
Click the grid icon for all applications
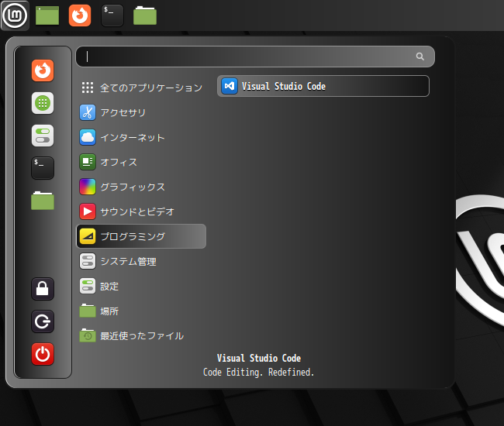click(88, 88)
